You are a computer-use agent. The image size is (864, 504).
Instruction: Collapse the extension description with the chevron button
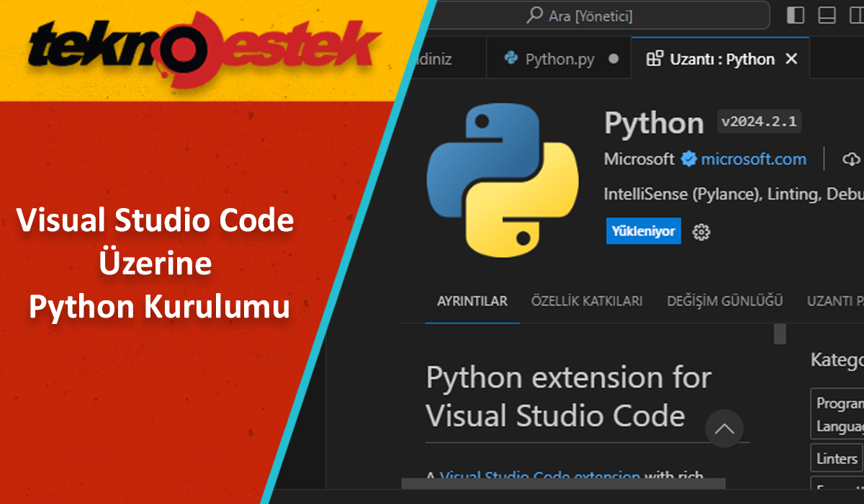pyautogui.click(x=725, y=429)
